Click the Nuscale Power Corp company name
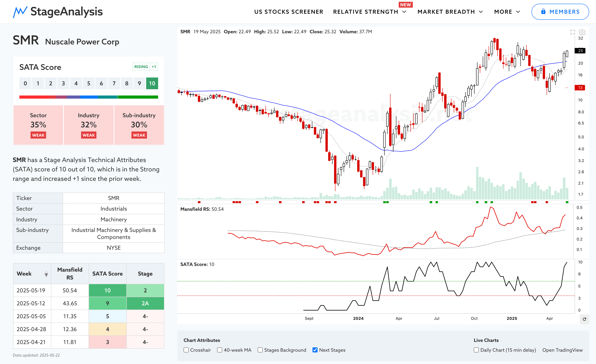 click(82, 42)
